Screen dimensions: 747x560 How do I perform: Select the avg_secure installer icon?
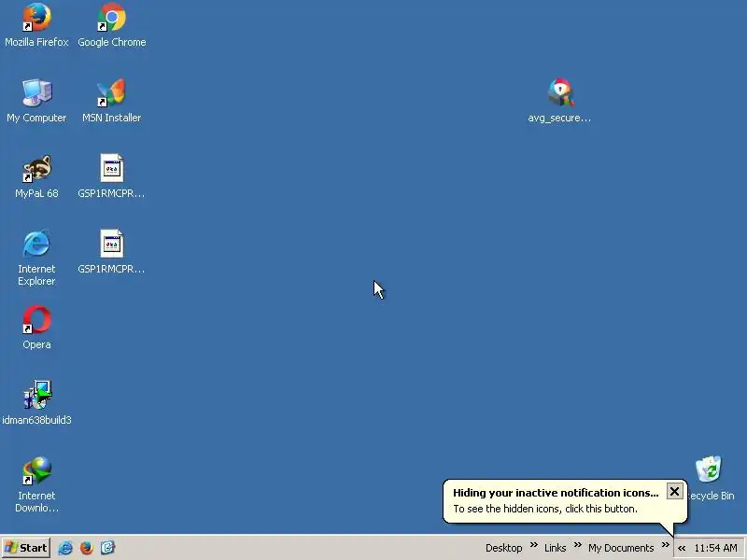559,92
